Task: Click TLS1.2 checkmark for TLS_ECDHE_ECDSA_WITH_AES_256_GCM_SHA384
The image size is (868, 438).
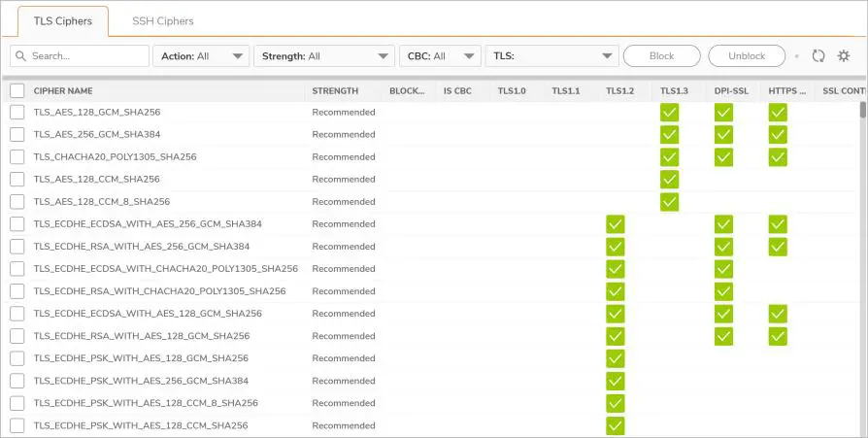Action: [615, 224]
